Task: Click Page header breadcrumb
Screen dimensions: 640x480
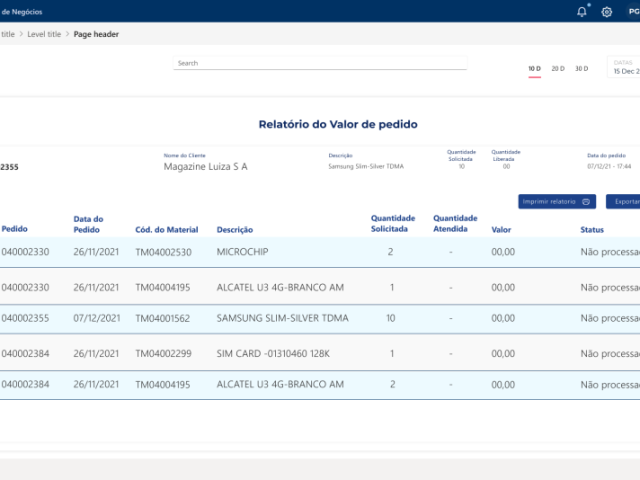Action: pos(96,34)
